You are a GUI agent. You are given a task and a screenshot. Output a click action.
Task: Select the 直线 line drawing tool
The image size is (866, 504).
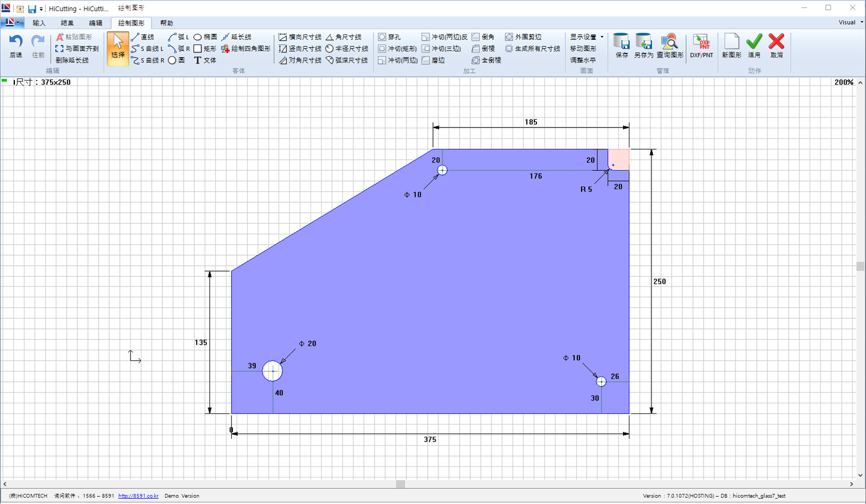(x=142, y=37)
